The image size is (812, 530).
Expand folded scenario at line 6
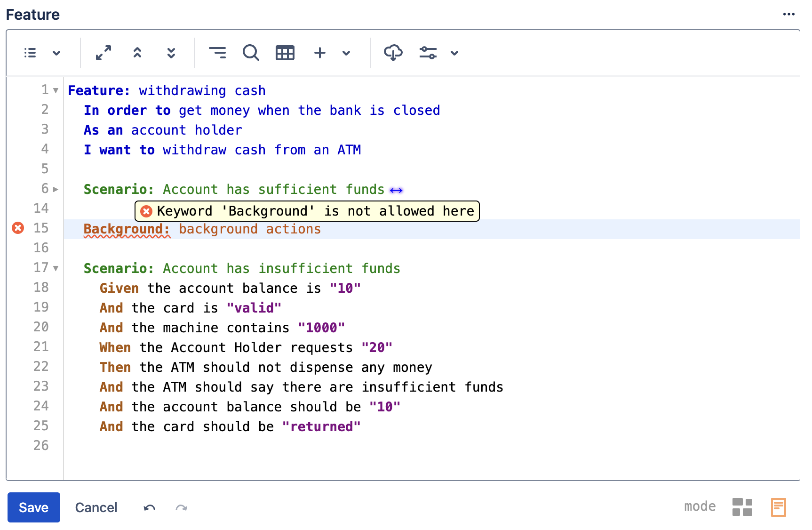[x=56, y=189]
